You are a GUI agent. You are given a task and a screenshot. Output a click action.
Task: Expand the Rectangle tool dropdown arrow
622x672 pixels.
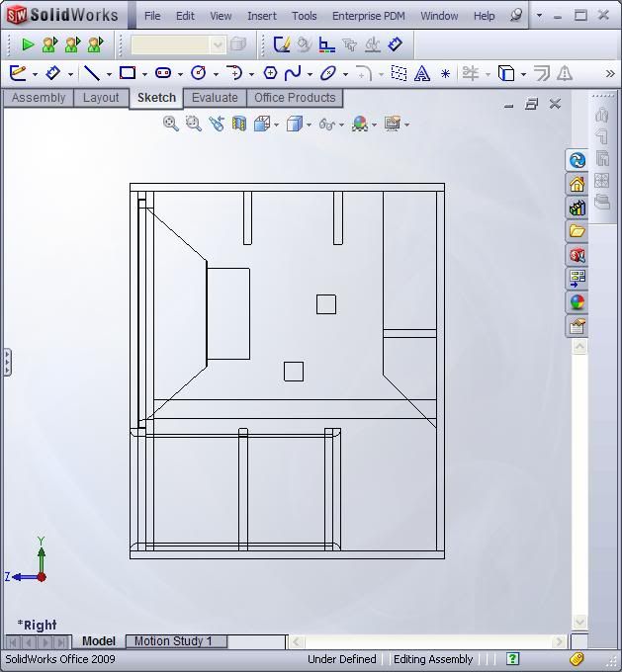coord(144,74)
